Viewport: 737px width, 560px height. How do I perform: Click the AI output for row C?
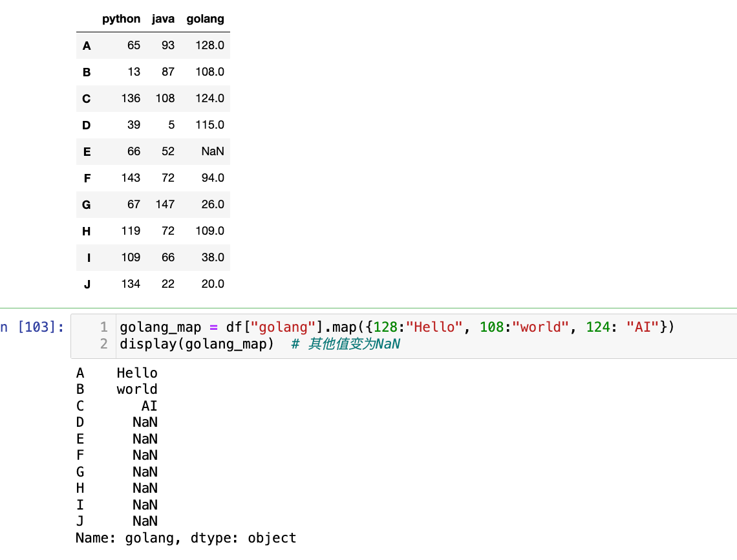[x=149, y=406]
